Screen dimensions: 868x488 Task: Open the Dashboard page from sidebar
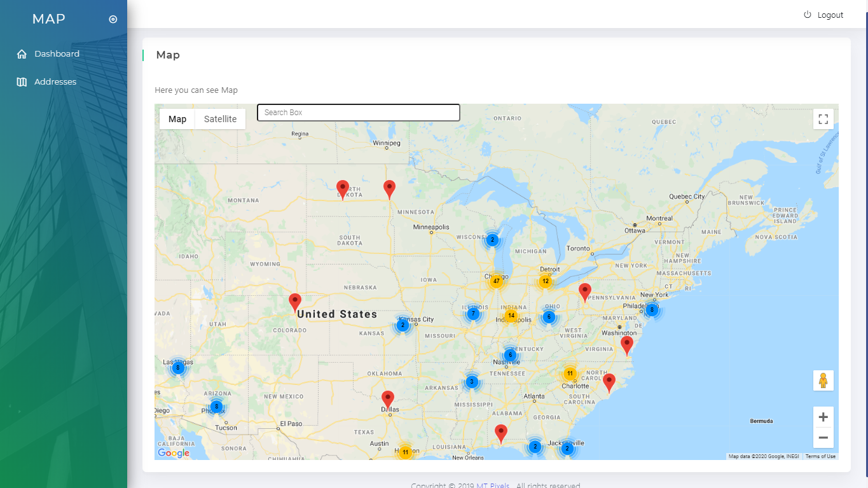pyautogui.click(x=48, y=54)
